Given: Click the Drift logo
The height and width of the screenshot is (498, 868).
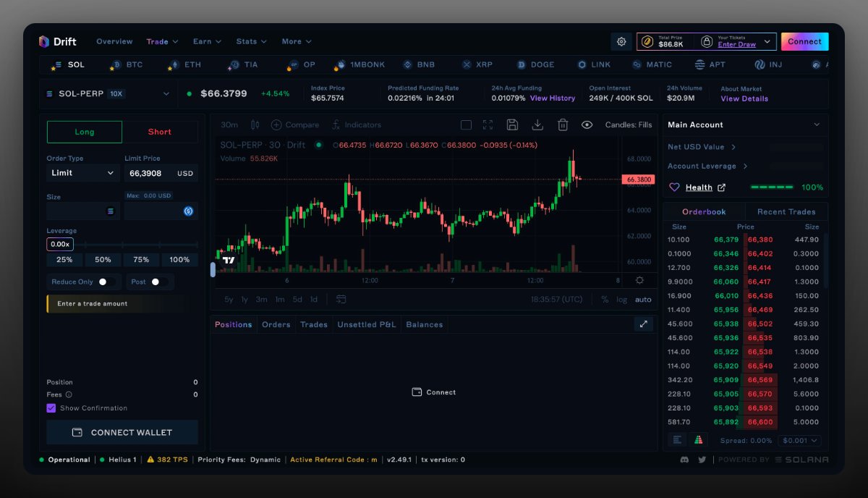Looking at the screenshot, I should click(57, 42).
